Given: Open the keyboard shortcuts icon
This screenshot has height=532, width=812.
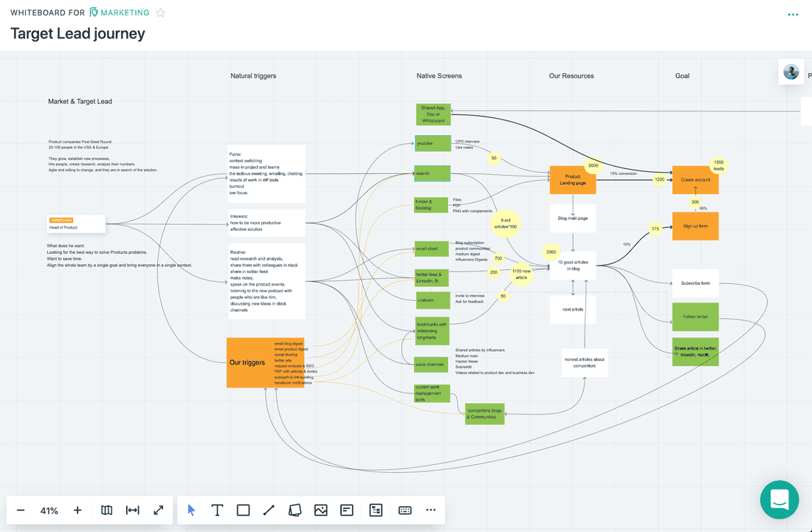Looking at the screenshot, I should (x=405, y=510).
